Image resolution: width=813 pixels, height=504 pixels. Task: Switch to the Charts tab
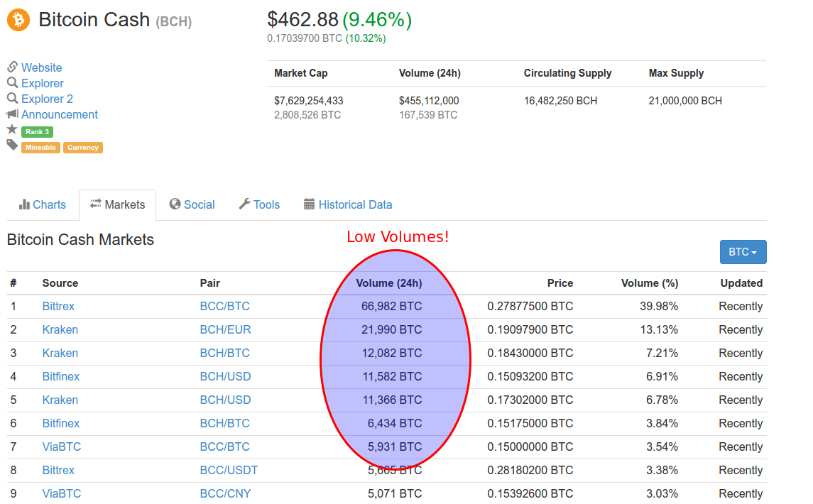43,205
